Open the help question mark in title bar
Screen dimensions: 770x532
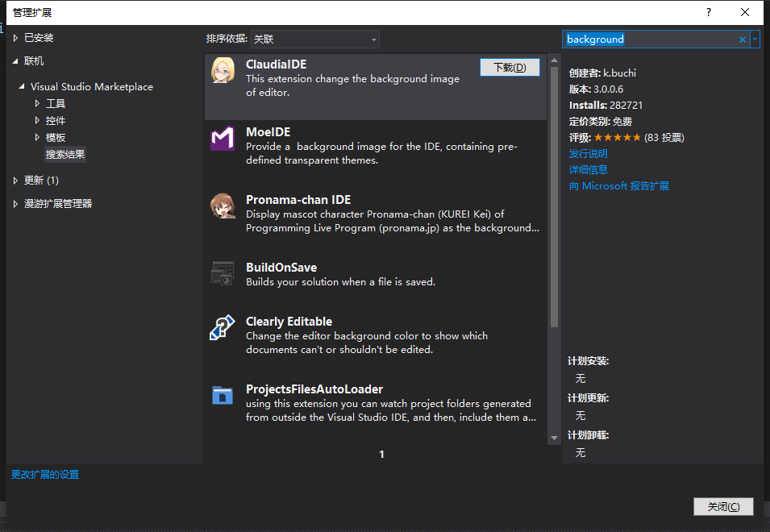point(709,12)
